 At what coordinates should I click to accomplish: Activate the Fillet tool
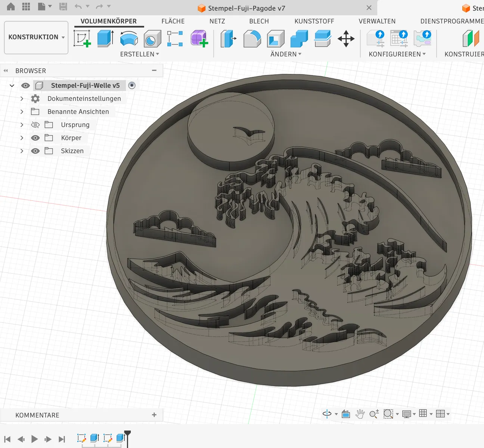(252, 38)
